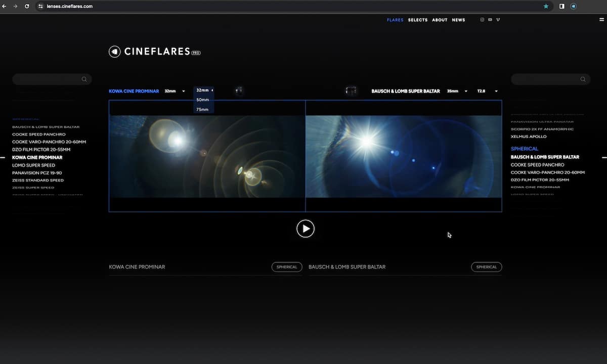Select Cooke Speed Panchro in right list
Image resolution: width=607 pixels, height=364 pixels.
[x=537, y=165]
